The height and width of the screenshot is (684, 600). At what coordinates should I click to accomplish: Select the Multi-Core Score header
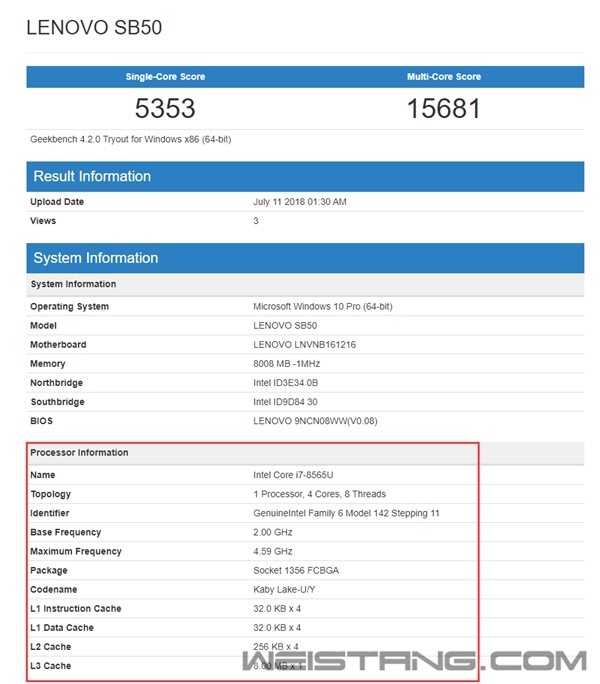point(444,77)
